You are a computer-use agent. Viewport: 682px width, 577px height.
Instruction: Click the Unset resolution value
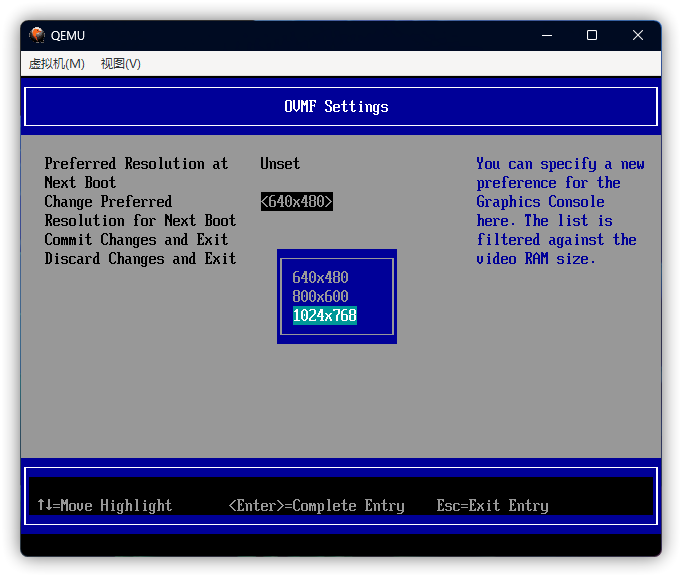point(280,164)
